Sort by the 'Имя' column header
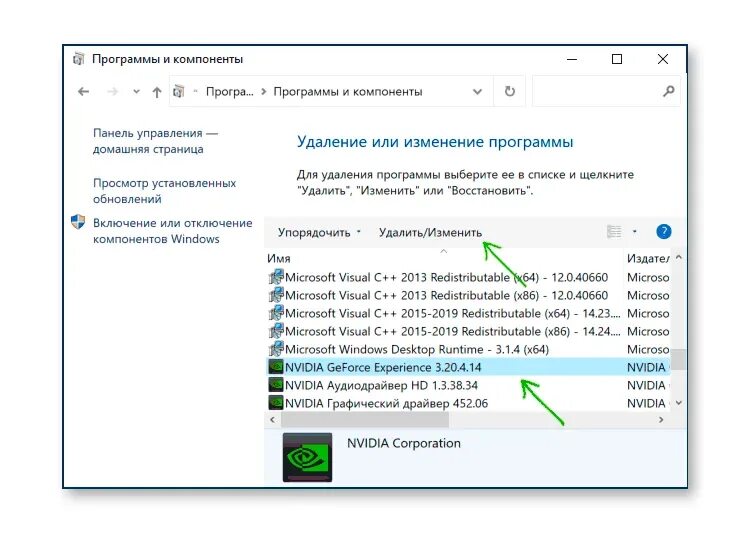This screenshot has height=534, width=751. click(444, 258)
